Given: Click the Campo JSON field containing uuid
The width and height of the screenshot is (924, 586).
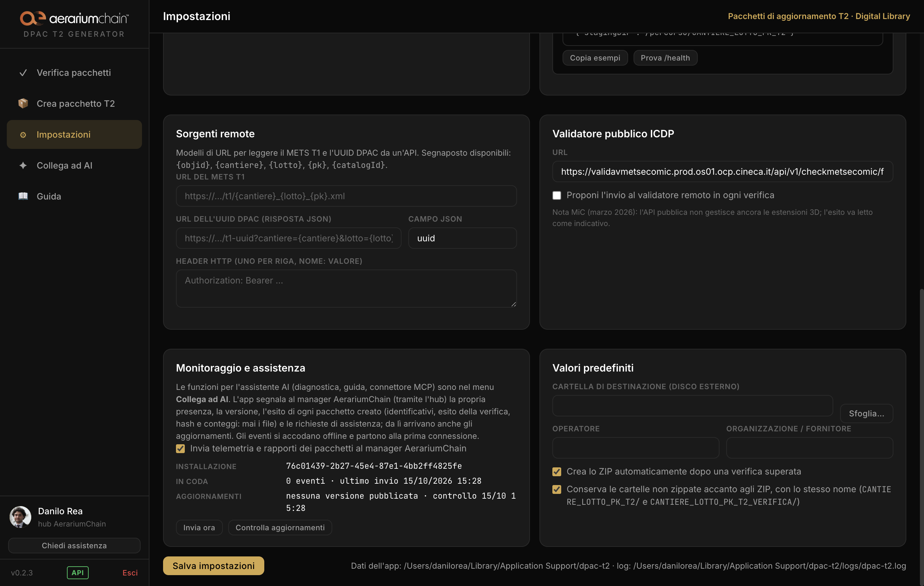Looking at the screenshot, I should 462,238.
